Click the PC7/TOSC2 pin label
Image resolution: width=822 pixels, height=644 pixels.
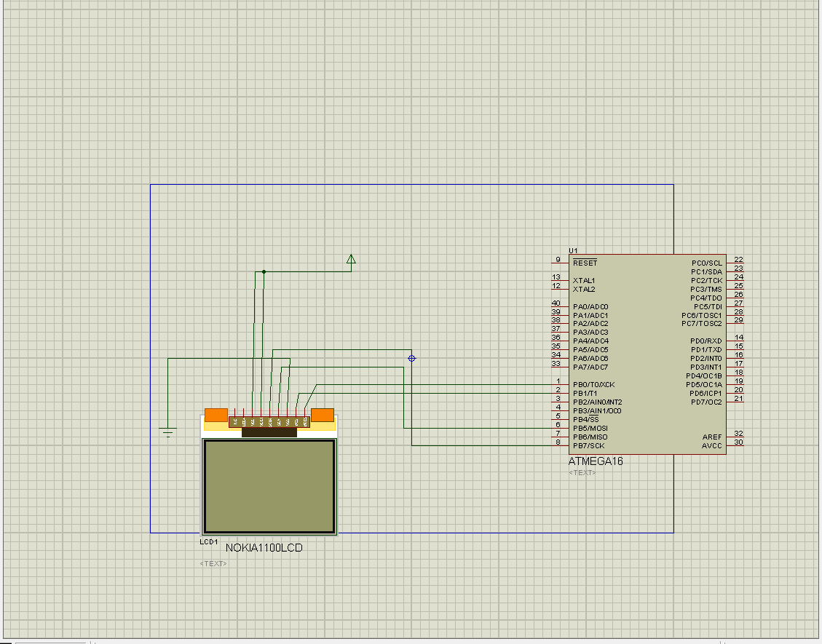(x=702, y=324)
